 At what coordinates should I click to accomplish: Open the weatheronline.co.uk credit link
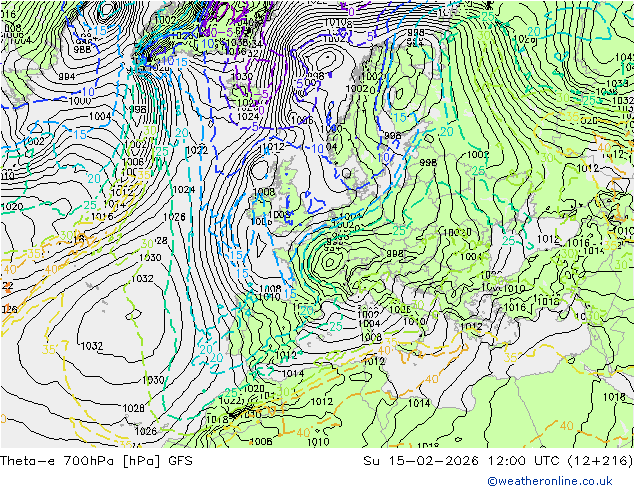click(x=550, y=481)
